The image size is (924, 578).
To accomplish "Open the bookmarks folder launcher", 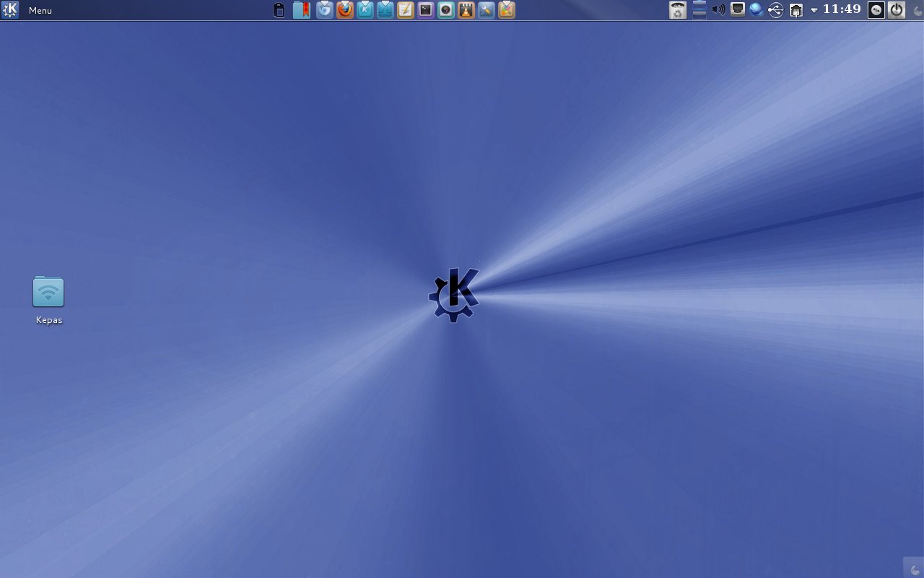I will point(302,10).
